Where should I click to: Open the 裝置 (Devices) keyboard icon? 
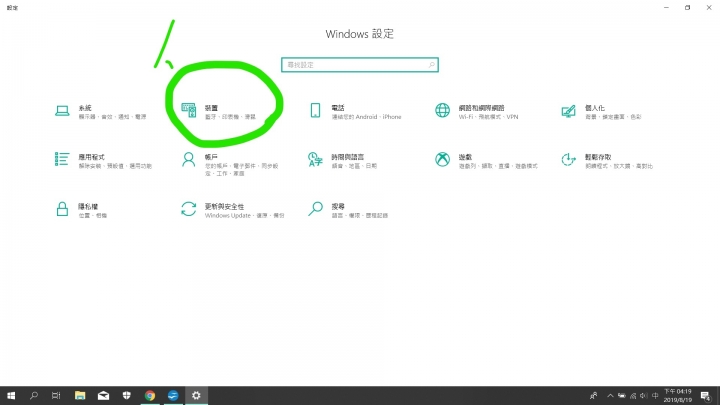pos(189,110)
